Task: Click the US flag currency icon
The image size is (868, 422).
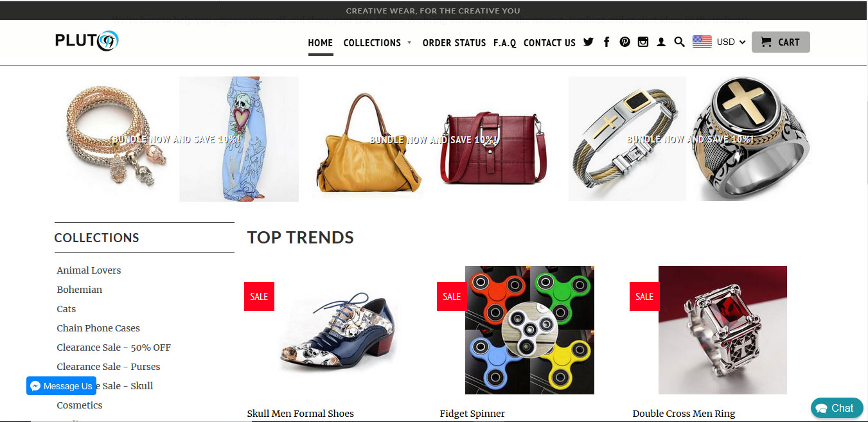Action: [702, 42]
